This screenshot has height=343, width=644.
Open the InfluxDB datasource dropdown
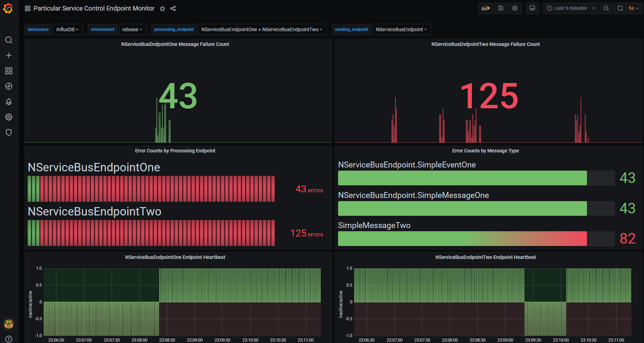tap(68, 29)
